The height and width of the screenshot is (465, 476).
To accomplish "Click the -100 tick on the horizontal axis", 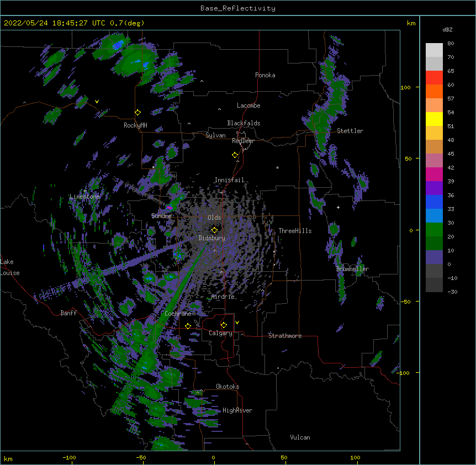I will (69, 457).
